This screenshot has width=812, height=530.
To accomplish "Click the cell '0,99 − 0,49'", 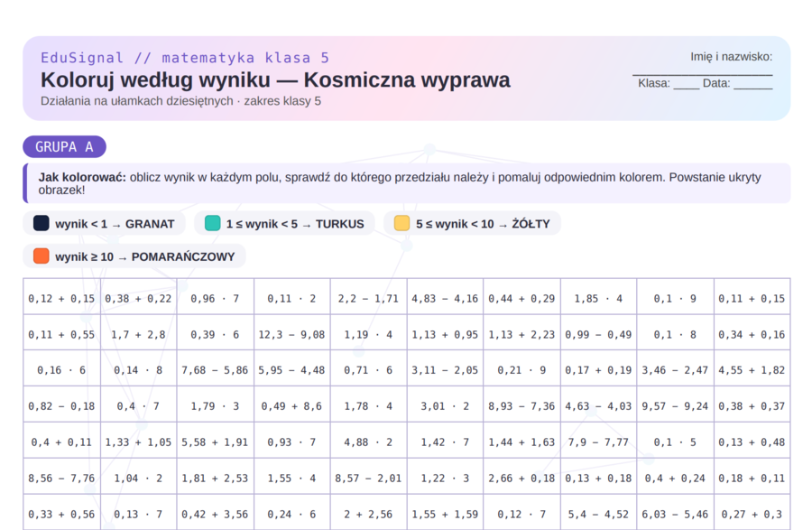I will tap(598, 332).
